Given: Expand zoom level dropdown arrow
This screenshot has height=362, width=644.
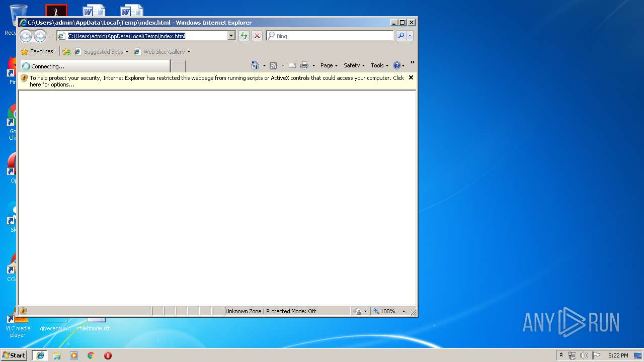Looking at the screenshot, I should 404,312.
